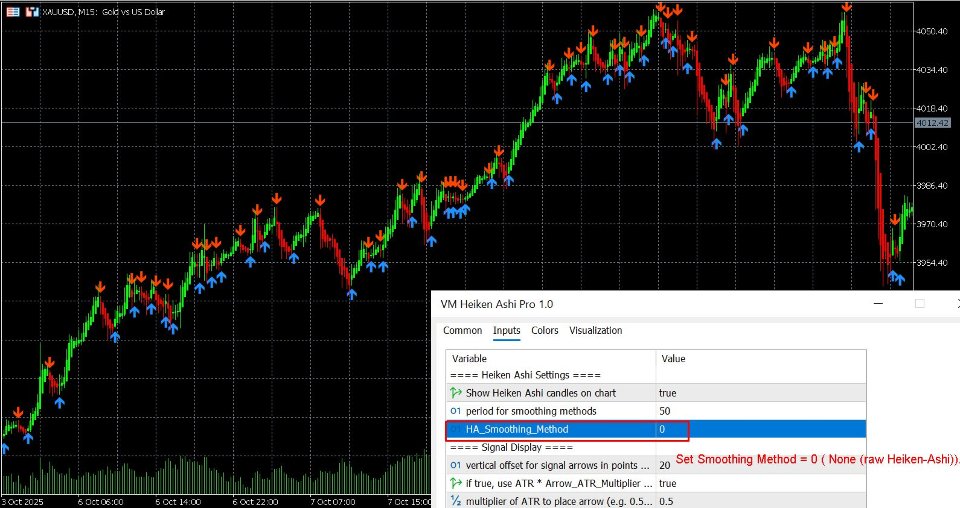
Task: Switch to the Visualization tab
Action: tap(596, 331)
